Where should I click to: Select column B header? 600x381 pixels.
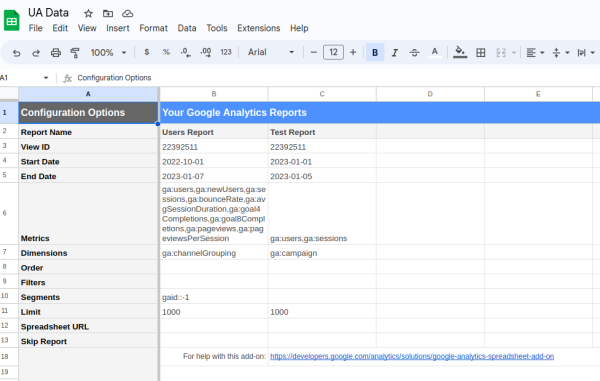(214, 94)
